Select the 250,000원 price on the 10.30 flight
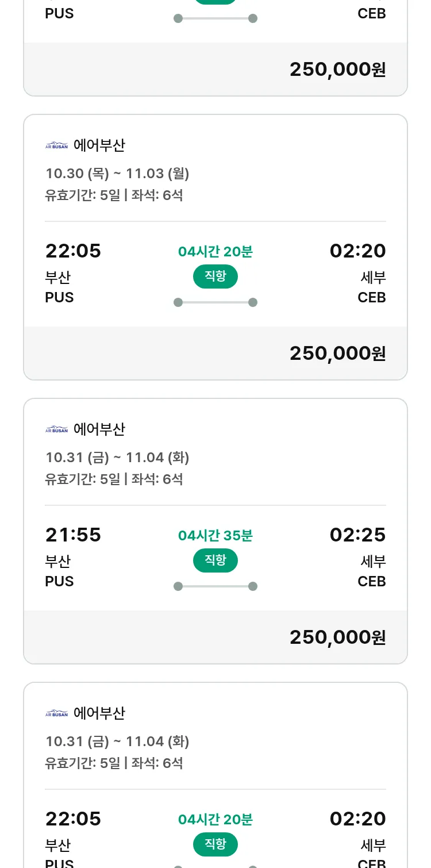Viewport: 431px width, 868px height. 337,353
